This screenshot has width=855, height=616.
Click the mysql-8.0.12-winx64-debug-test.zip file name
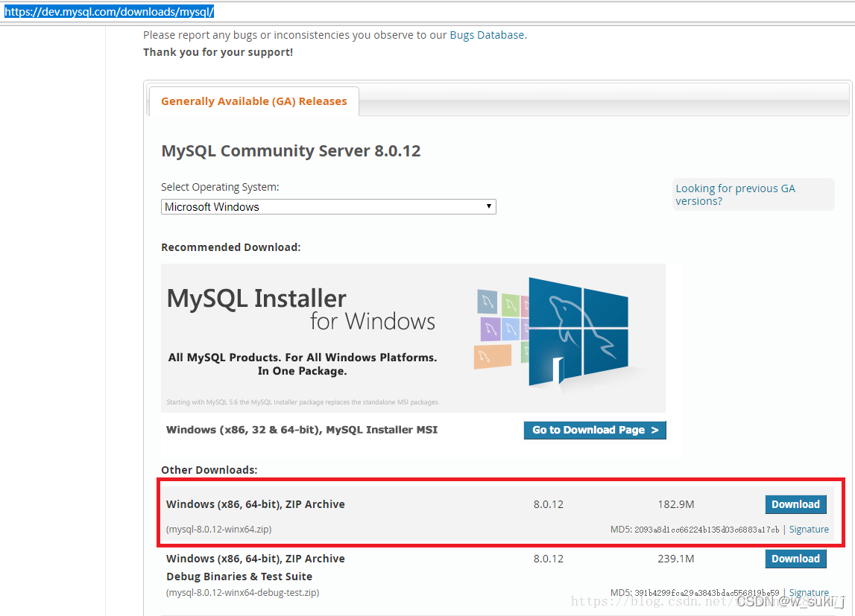click(243, 593)
